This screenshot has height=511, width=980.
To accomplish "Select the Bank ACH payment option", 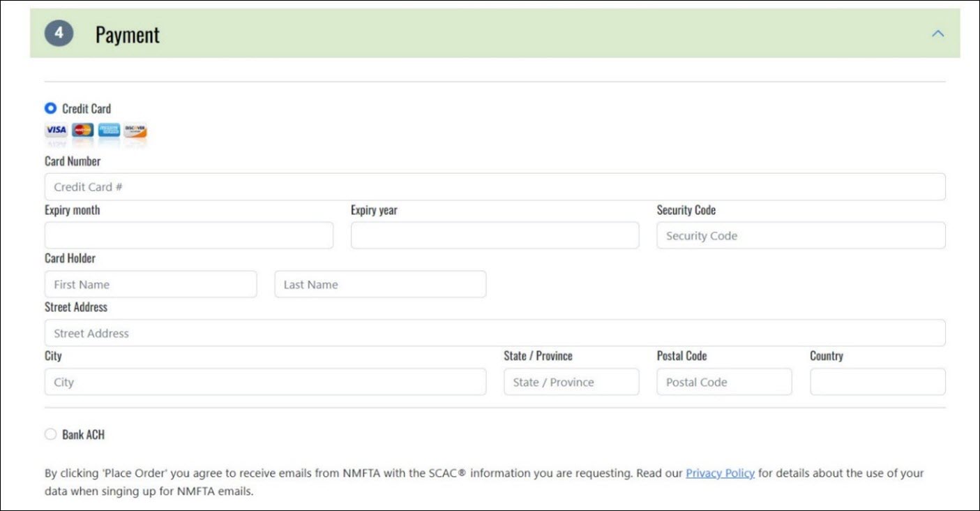I will coord(50,434).
